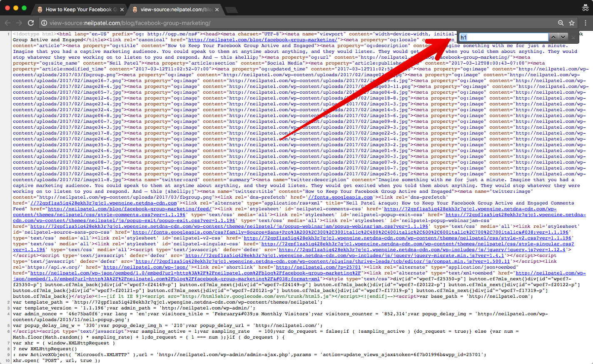This screenshot has width=593, height=364.
Task: Click the 'xhr.open( "POST", url, true );' line
Action: click(x=57, y=361)
